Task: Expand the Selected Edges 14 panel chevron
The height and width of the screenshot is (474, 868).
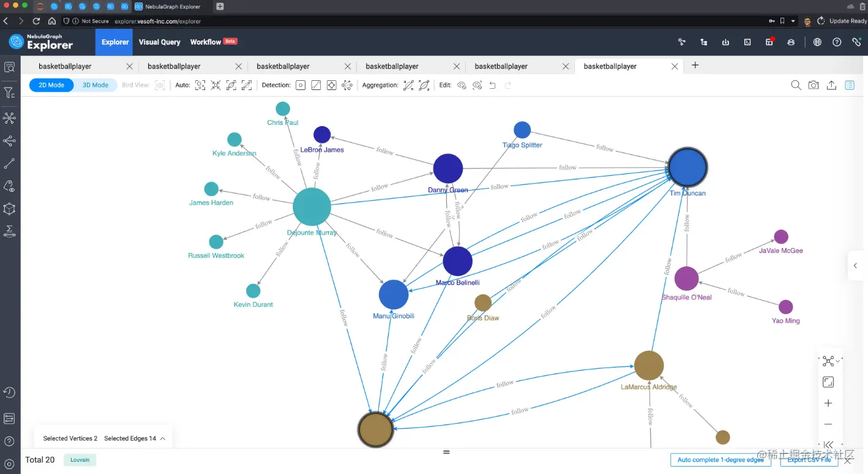Action: pos(163,438)
